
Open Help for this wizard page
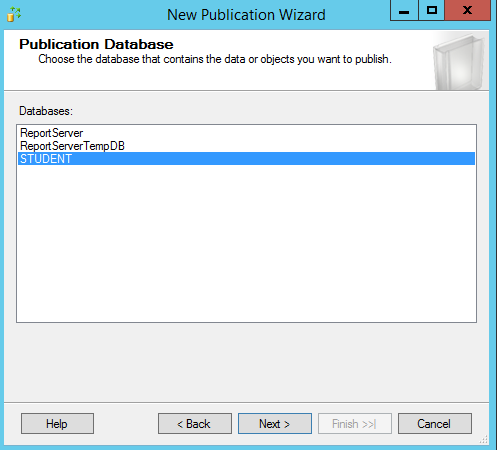coord(57,424)
